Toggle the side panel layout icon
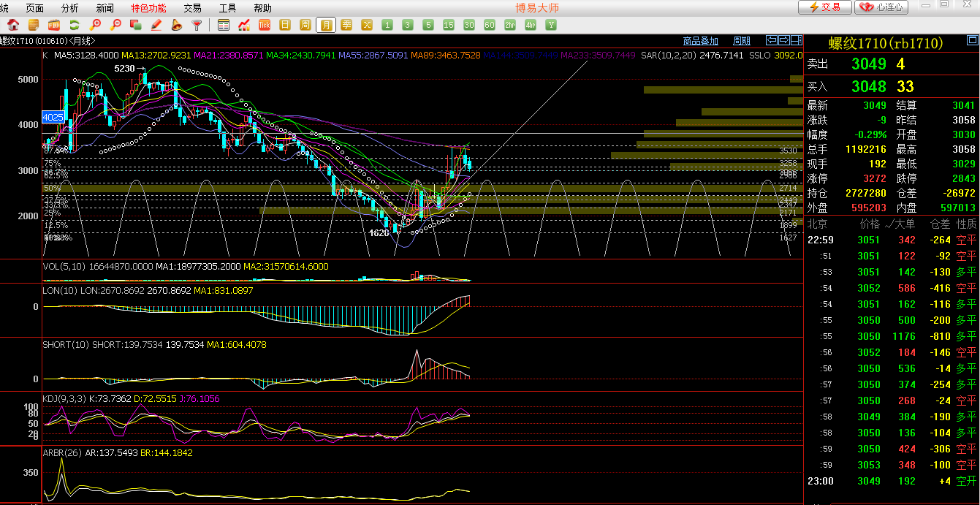The width and height of the screenshot is (980, 505). click(x=797, y=40)
